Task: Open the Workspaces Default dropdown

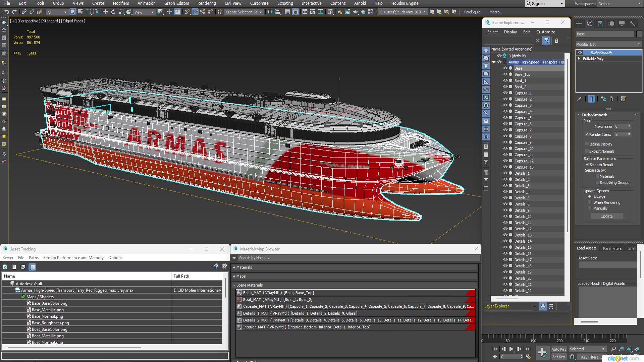Action: click(x=619, y=4)
